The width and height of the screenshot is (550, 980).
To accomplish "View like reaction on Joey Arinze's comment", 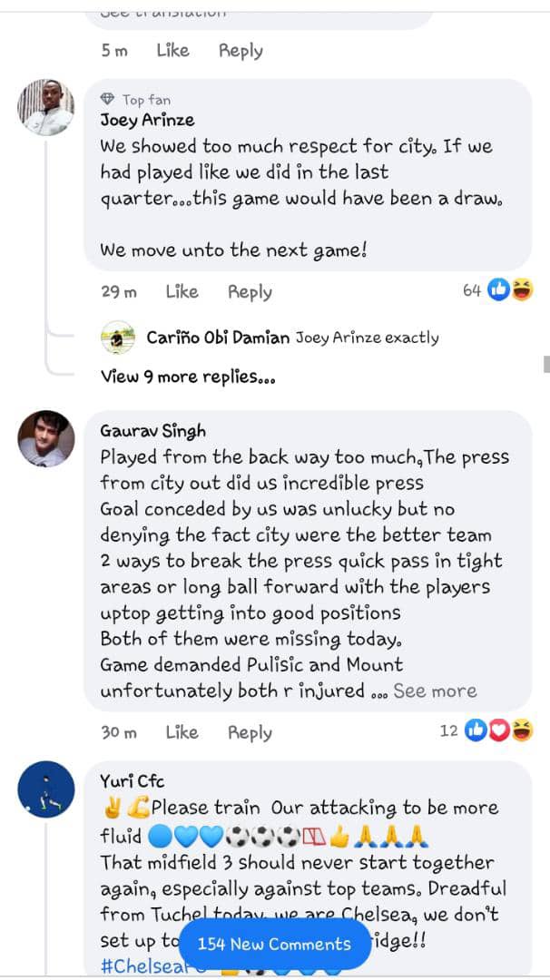I will (499, 290).
